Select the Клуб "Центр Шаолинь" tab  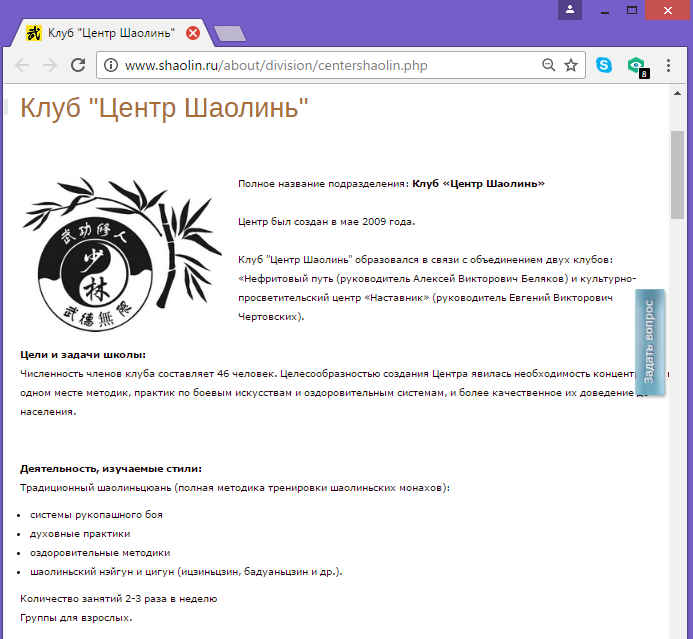point(111,33)
